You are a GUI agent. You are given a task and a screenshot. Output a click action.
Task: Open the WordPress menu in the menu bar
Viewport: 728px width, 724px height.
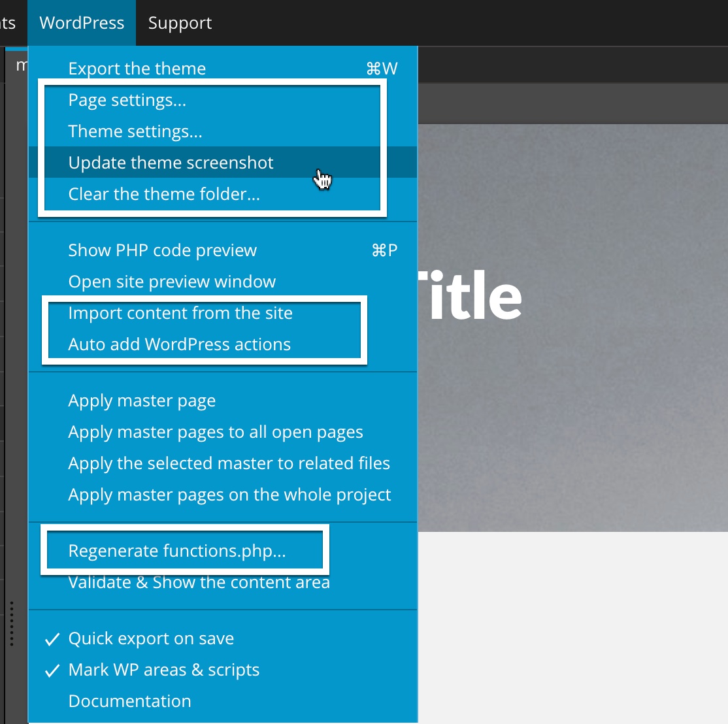coord(82,23)
